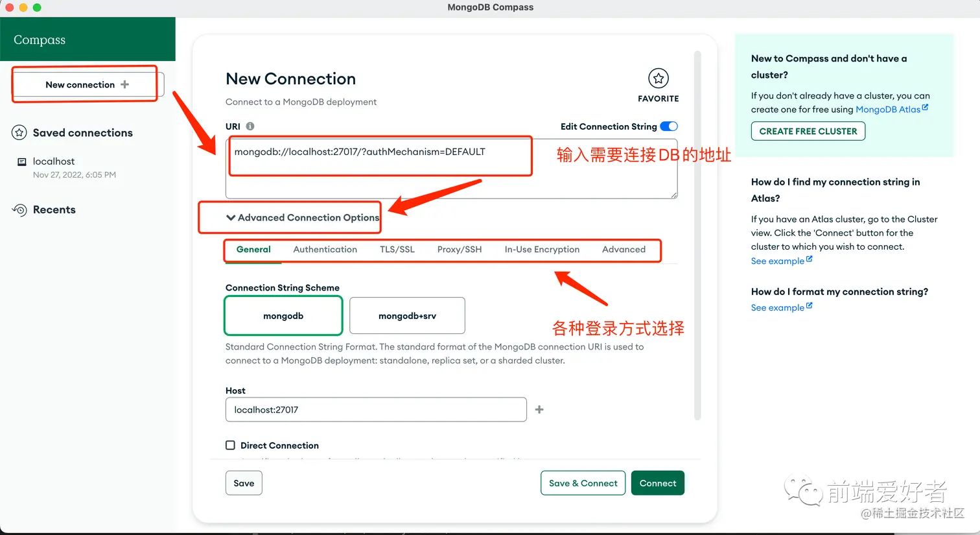Click external link icon beside MongoDB Atlas

coord(925,108)
